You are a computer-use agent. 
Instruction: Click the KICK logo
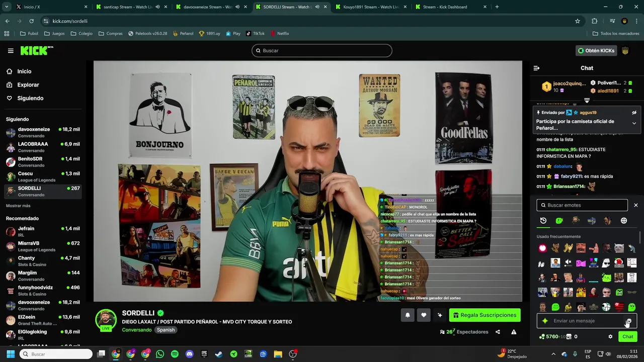tap(36, 50)
